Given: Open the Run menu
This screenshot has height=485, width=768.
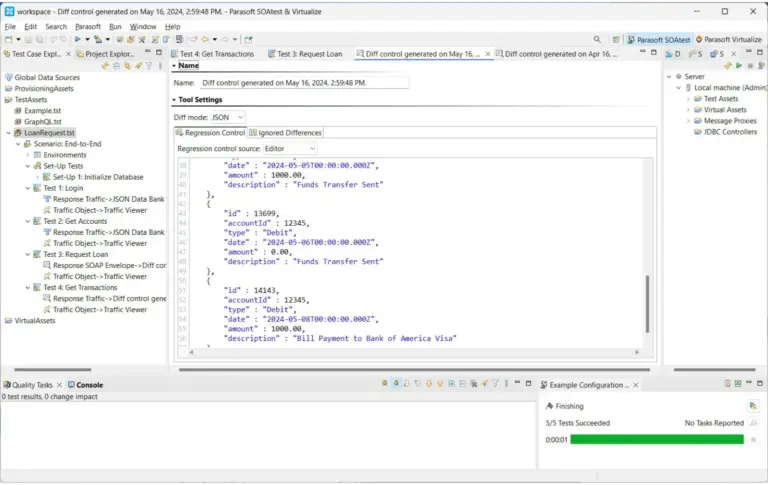Looking at the screenshot, I should (x=115, y=26).
